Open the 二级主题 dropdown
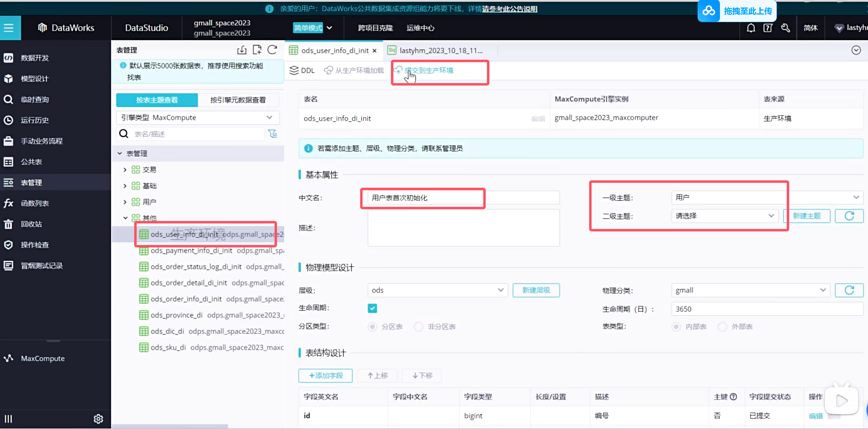This screenshot has height=429, width=868. pos(725,216)
